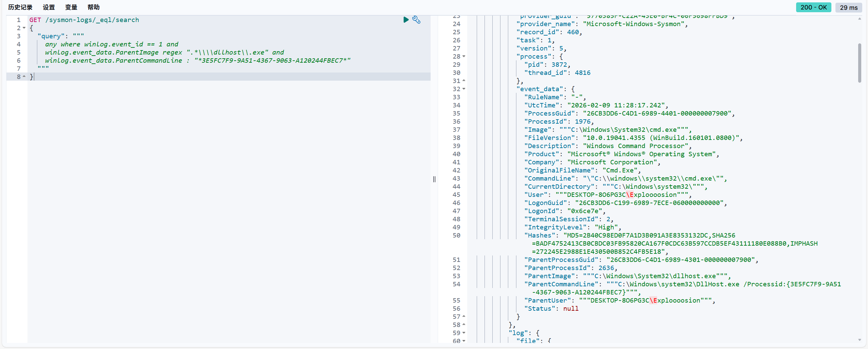Toggle fold marker at output line 31

464,81
